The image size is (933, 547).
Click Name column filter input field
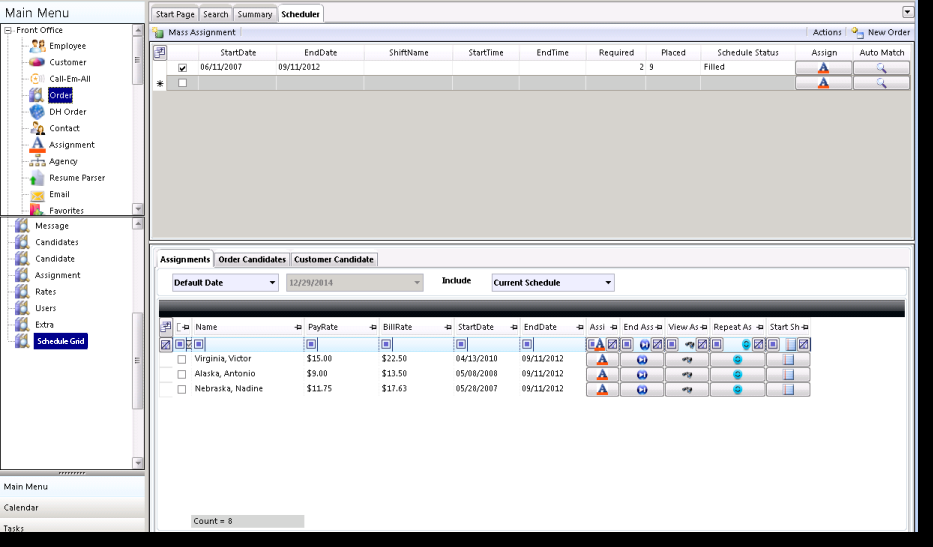coord(254,344)
